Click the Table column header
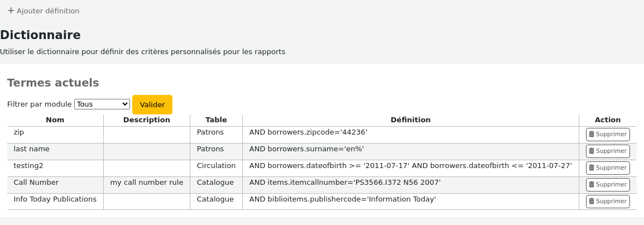 216,120
